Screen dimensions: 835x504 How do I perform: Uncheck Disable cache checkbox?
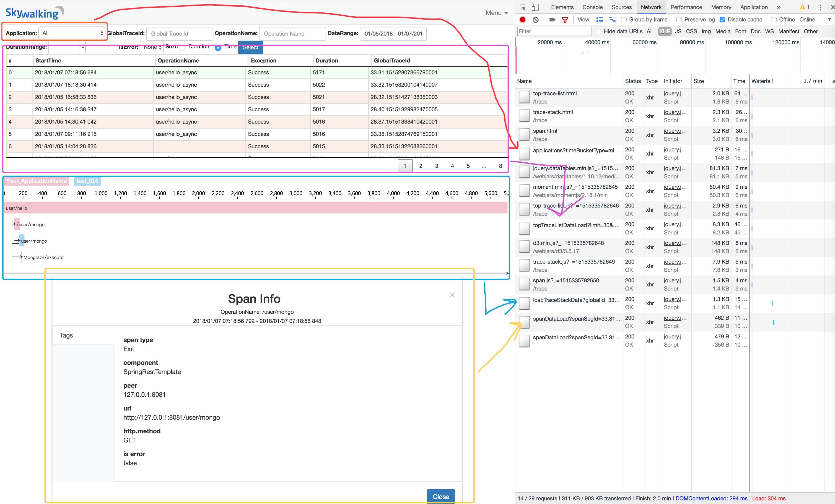point(722,20)
